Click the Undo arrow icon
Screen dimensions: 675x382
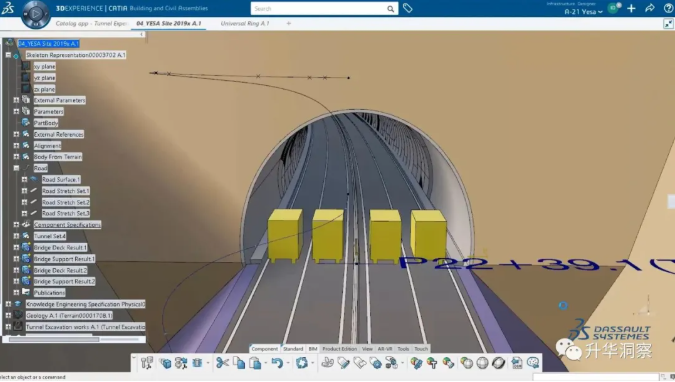277,363
